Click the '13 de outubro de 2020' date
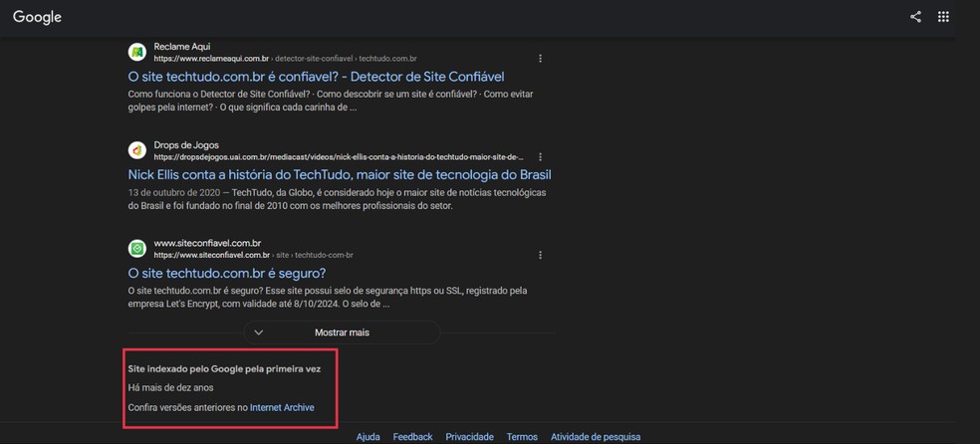The image size is (980, 444). click(171, 192)
